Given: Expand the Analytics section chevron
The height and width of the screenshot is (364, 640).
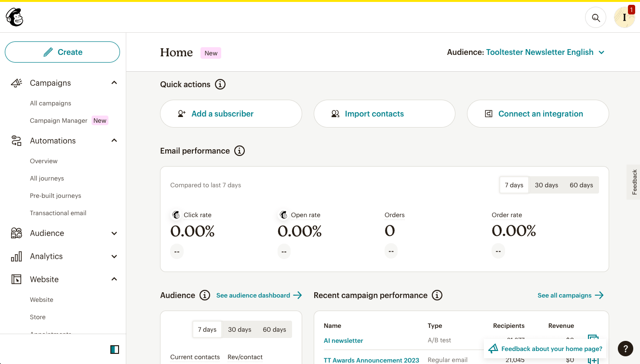Looking at the screenshot, I should coord(114,256).
